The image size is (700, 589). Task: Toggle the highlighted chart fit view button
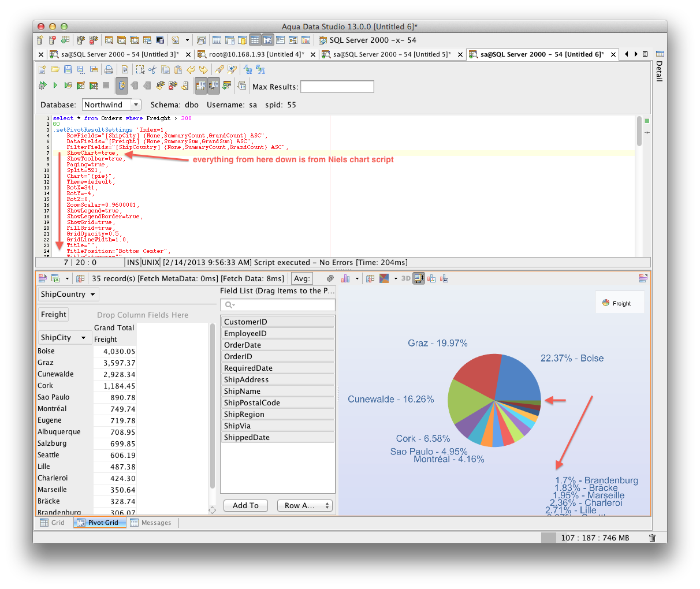[418, 278]
